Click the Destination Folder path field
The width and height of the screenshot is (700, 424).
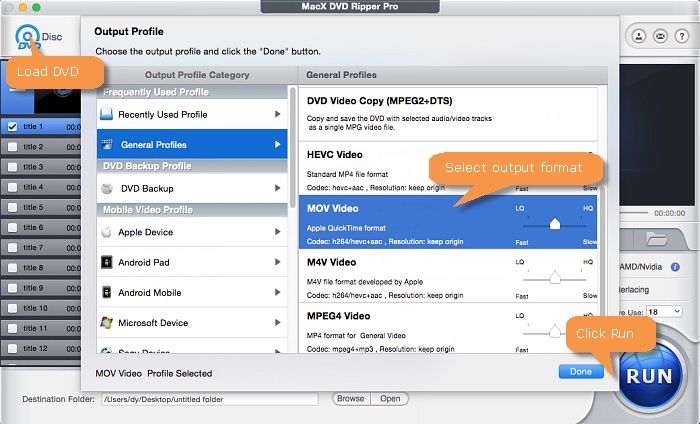(x=210, y=399)
